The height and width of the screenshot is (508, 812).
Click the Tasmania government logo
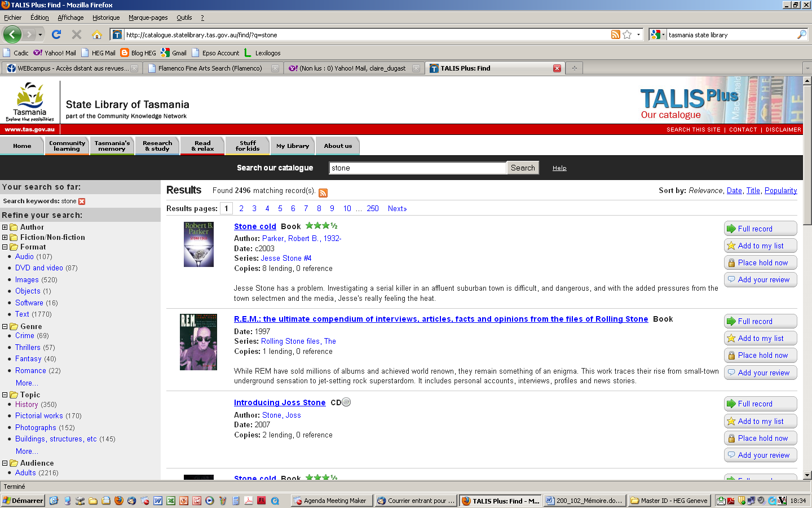pyautogui.click(x=30, y=102)
